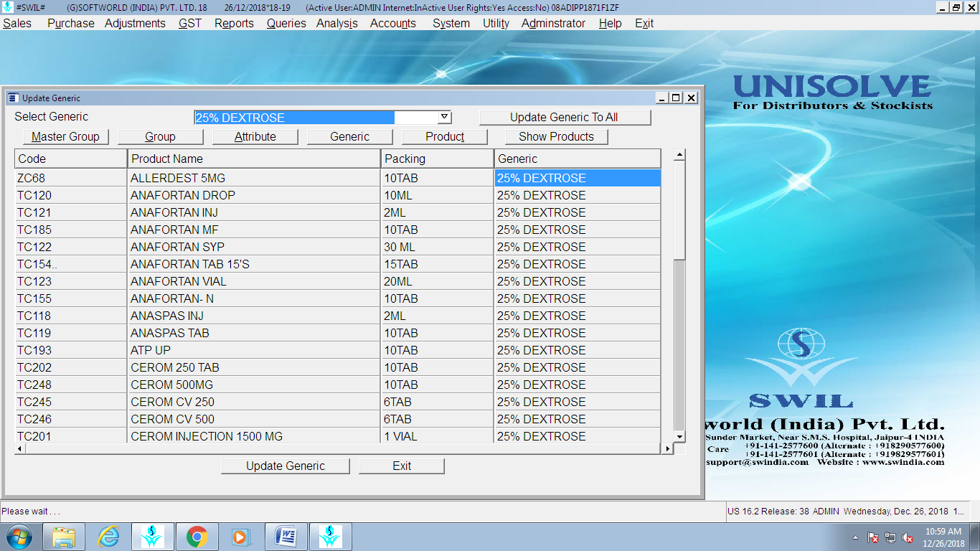Image resolution: width=980 pixels, height=551 pixels.
Task: Open the GST menu
Action: click(190, 23)
